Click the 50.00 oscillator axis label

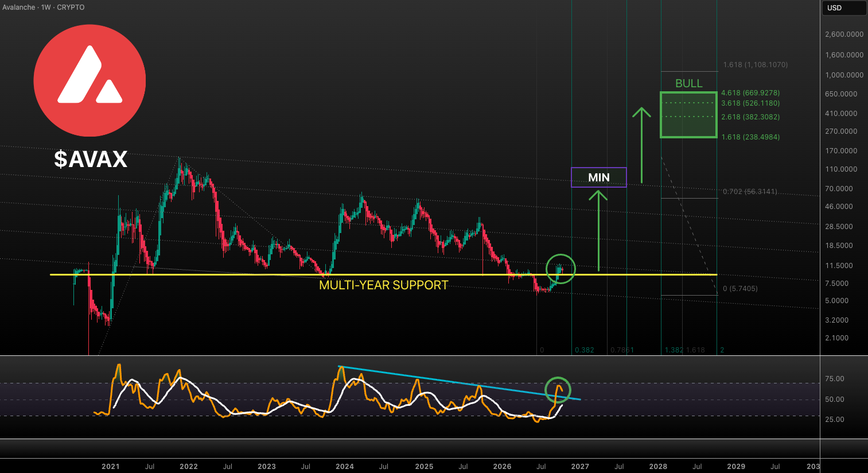click(x=835, y=400)
